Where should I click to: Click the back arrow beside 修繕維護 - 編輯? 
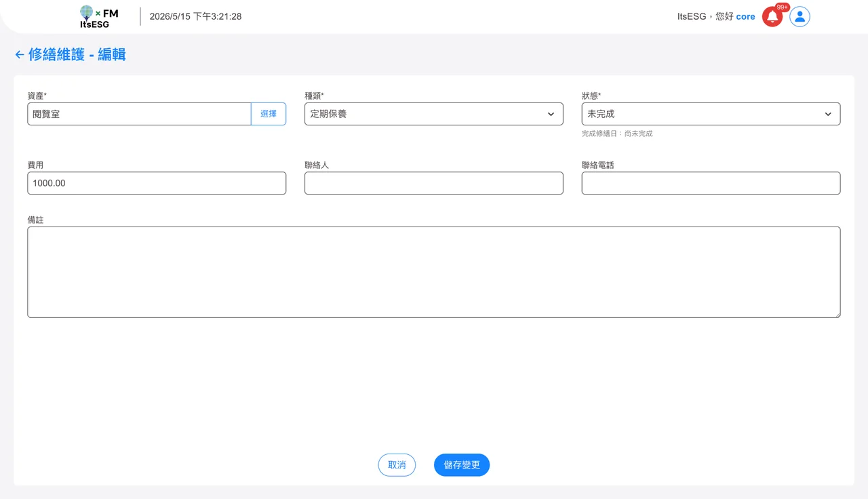coord(20,55)
